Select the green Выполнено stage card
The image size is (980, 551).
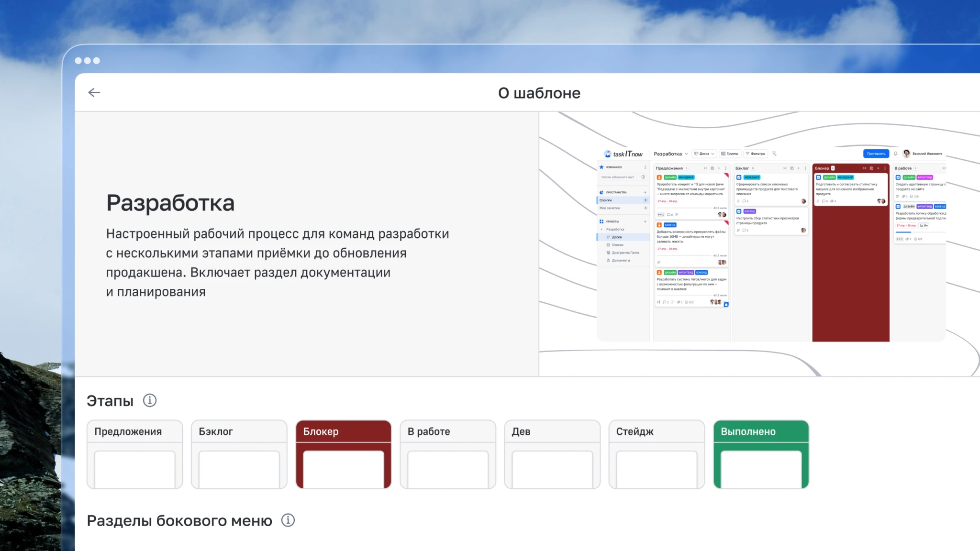(x=761, y=454)
